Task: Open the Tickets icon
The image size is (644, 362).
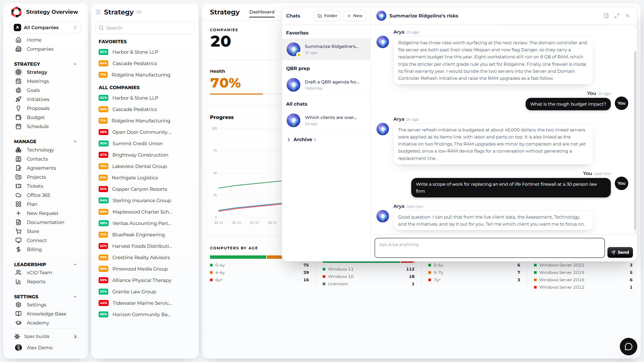Action: pos(18,186)
